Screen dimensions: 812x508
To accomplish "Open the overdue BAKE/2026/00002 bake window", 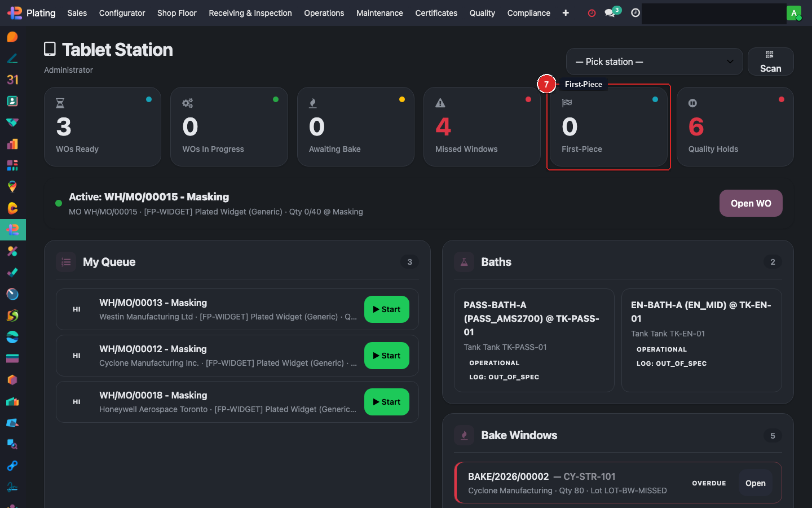I will pyautogui.click(x=755, y=483).
